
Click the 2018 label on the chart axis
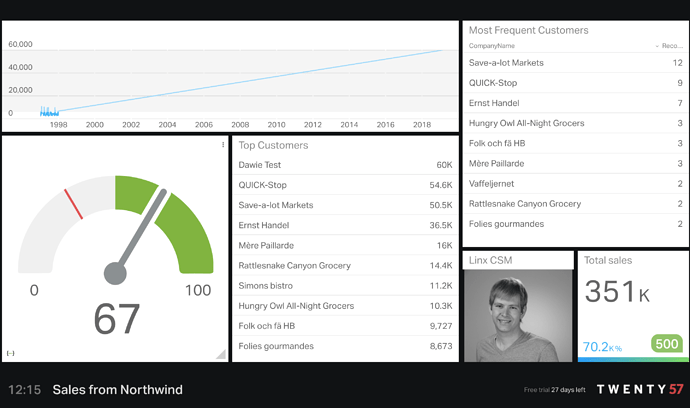[x=422, y=125]
